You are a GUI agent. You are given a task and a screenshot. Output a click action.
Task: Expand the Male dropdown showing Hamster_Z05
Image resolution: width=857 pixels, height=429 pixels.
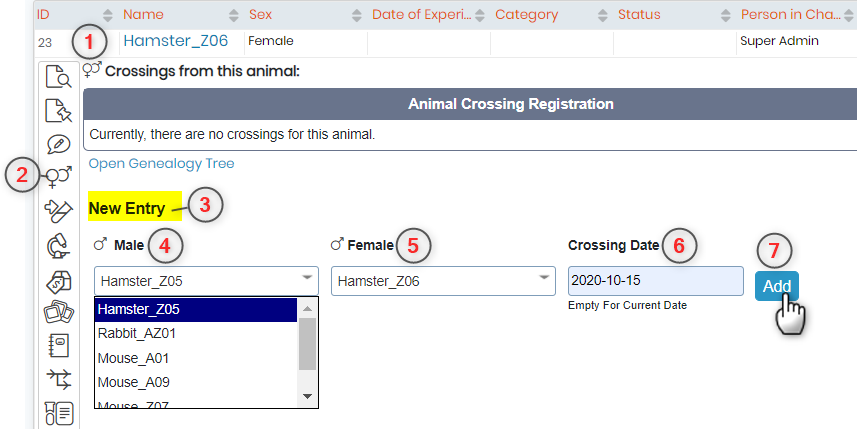(206, 281)
